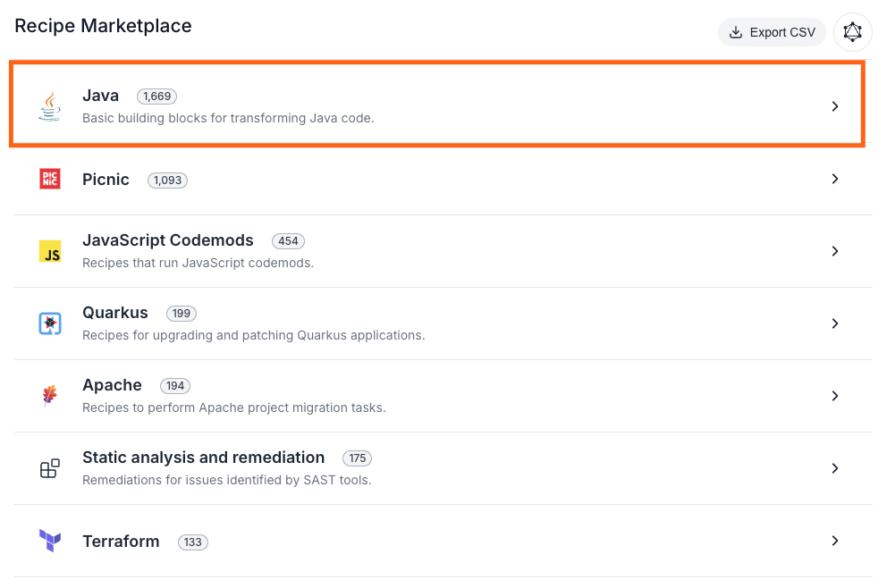Click the 1,669 count badge
The image size is (887, 588).
[156, 97]
